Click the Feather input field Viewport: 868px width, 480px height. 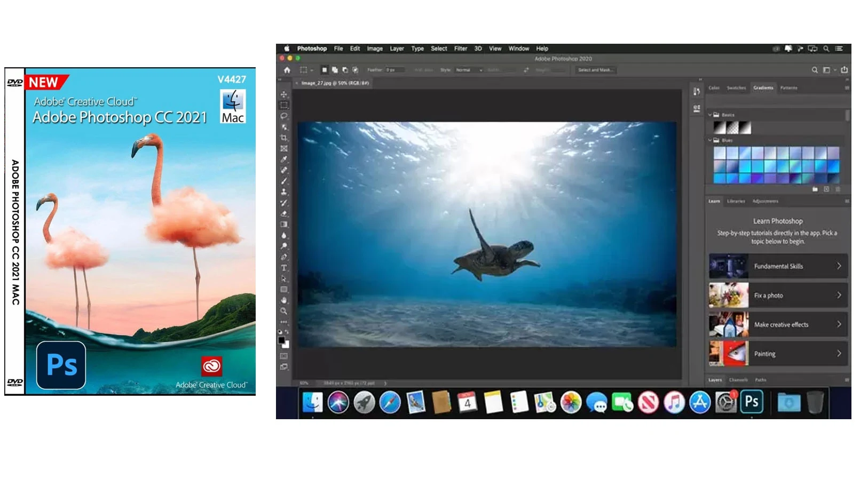point(396,70)
